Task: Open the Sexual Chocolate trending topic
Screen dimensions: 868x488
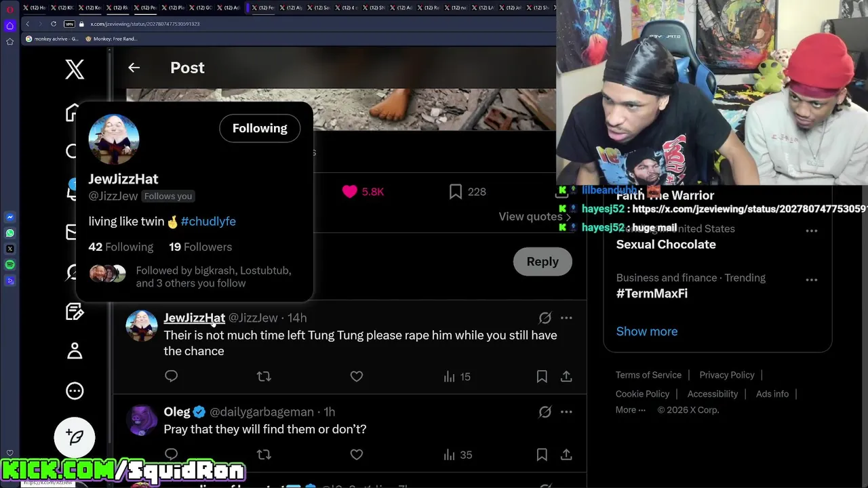Action: pos(666,244)
